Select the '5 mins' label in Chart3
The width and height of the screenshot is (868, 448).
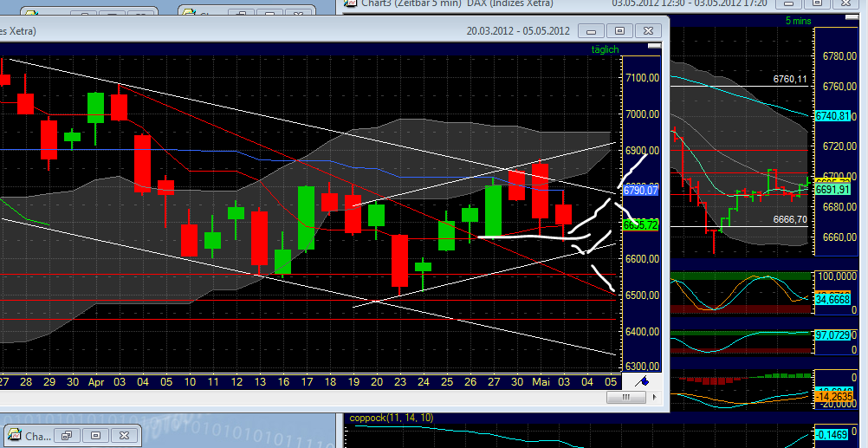[x=798, y=21]
